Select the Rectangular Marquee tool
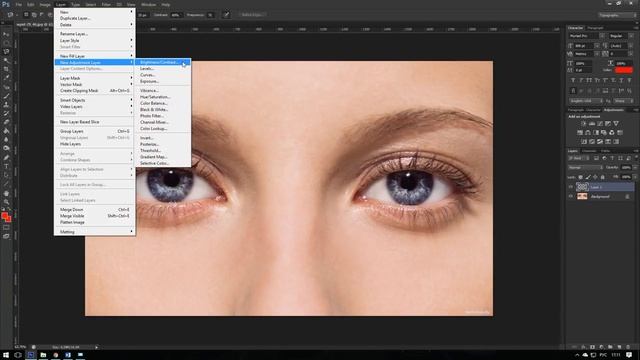This screenshot has height=360, width=640. tap(6, 43)
